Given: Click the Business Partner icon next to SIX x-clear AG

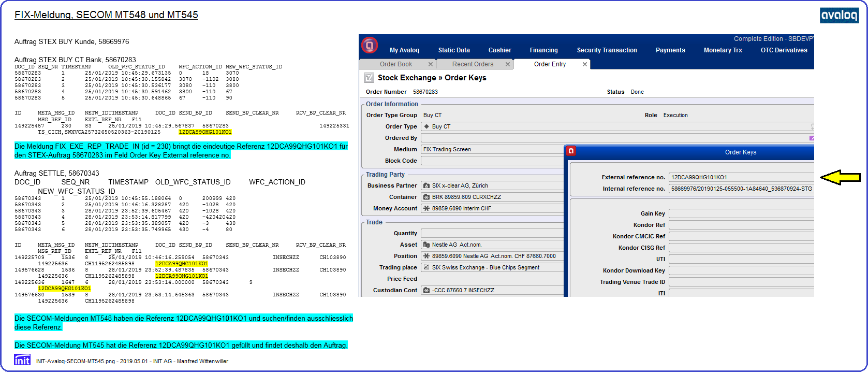Looking at the screenshot, I should click(x=426, y=185).
